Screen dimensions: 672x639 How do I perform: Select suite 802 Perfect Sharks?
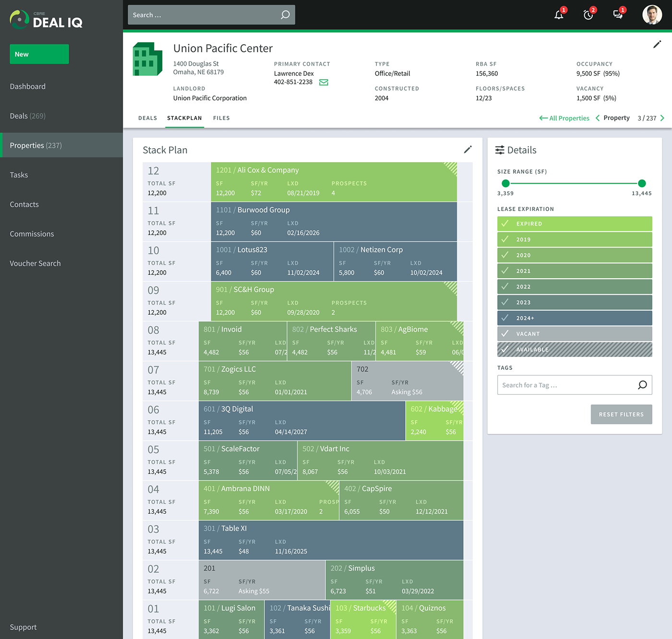331,341
